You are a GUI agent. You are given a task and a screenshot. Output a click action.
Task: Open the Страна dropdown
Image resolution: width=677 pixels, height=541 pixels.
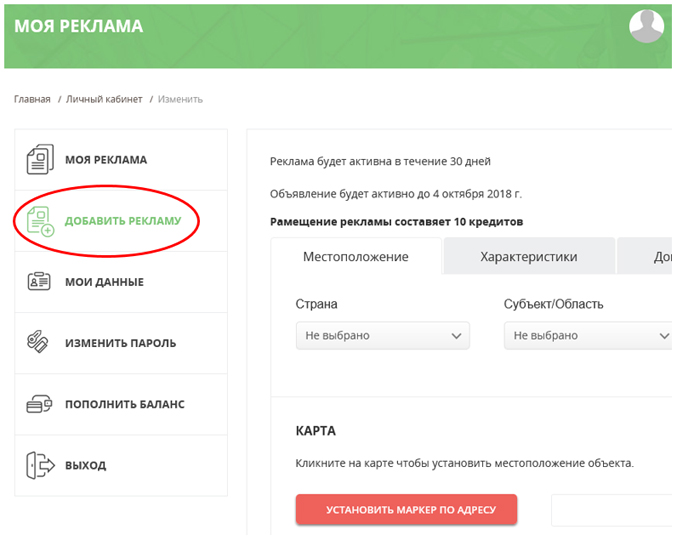click(x=382, y=336)
